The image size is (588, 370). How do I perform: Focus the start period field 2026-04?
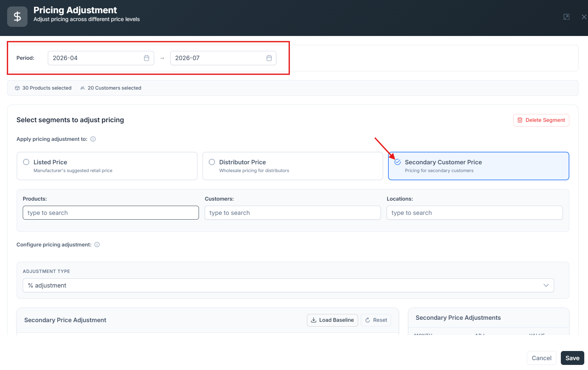(x=101, y=58)
